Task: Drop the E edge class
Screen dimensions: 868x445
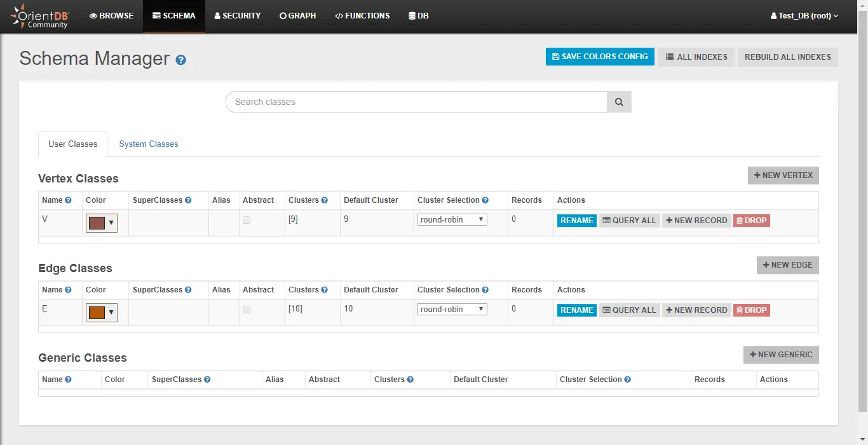Action: [752, 310]
